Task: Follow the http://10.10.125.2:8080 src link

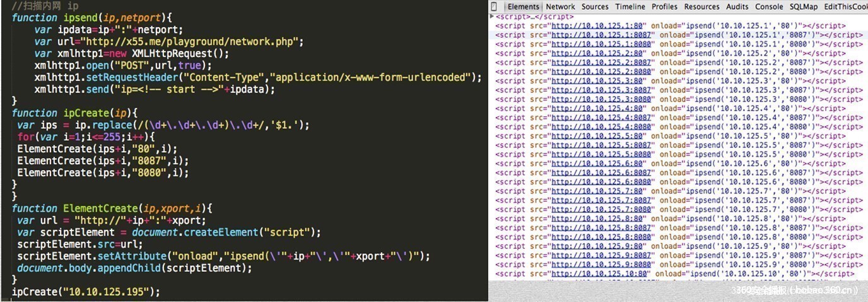Action: [x=601, y=72]
